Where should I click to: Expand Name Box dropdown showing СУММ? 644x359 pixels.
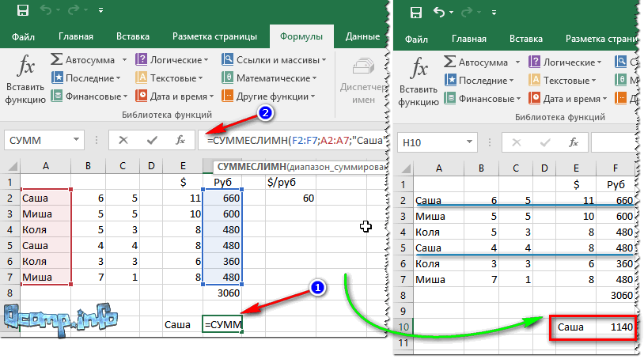point(77,140)
